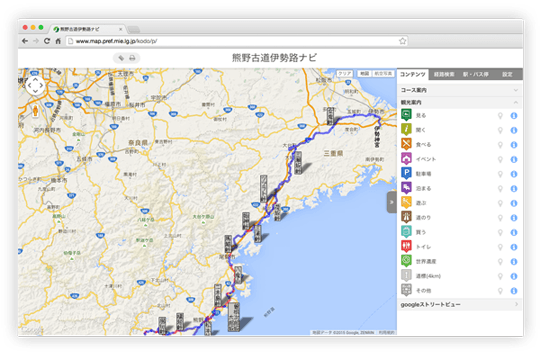Select the 熊野古道伊勢路ナビ browser tab

coord(88,29)
